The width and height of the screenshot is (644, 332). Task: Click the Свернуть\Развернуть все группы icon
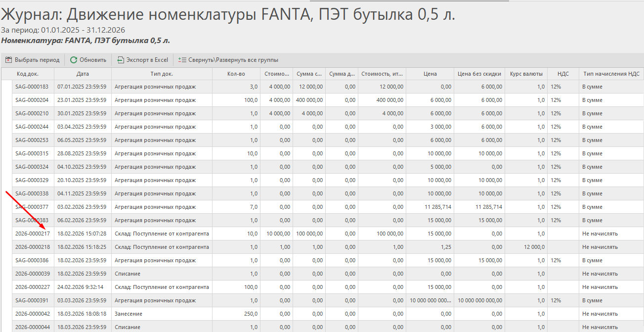182,60
